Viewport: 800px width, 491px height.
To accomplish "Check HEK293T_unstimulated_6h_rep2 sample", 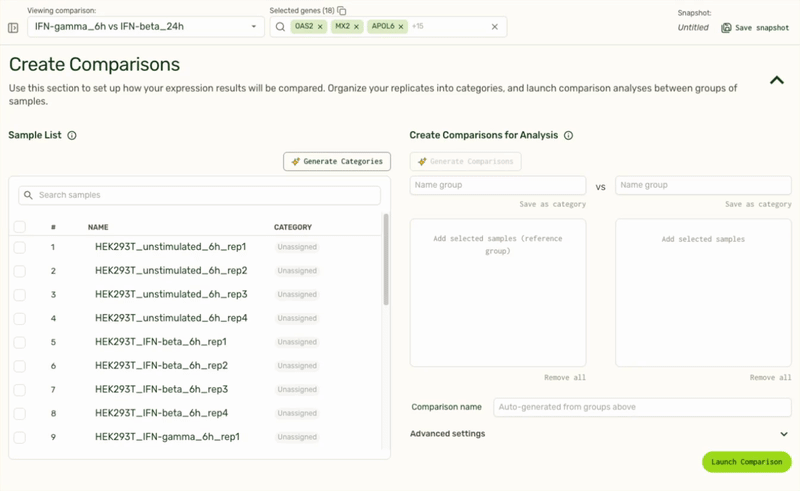I will coord(19,271).
